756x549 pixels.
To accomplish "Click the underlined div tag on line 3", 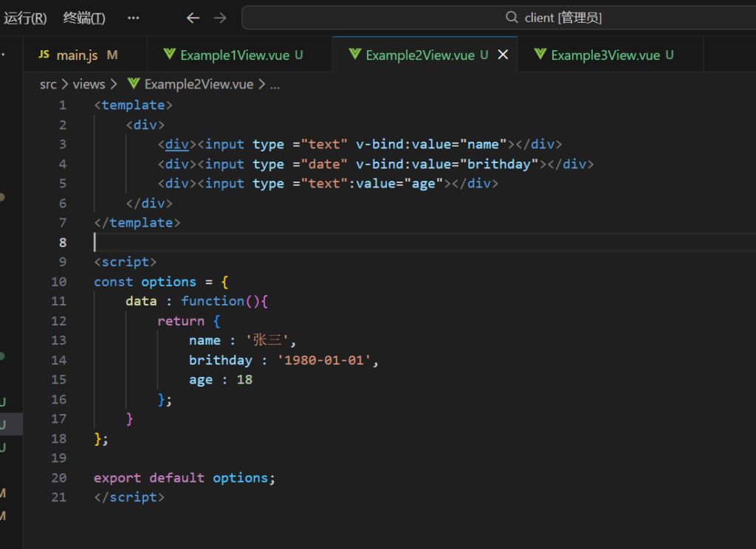I will (176, 144).
